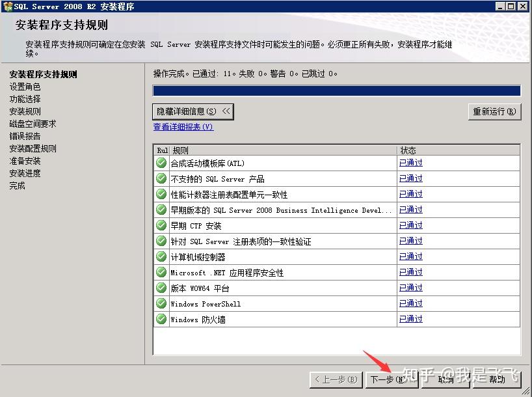The width and height of the screenshot is (532, 397).
Task: Click the 重新运行 button to rerun checks
Action: click(x=493, y=111)
